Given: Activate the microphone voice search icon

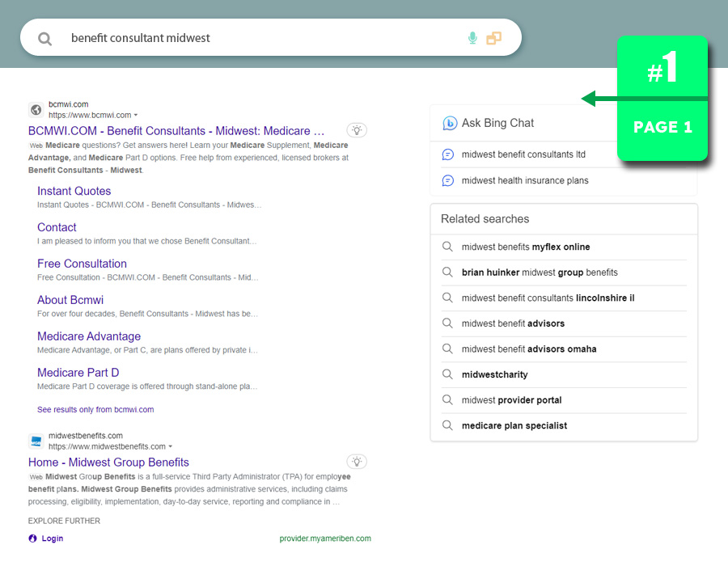Looking at the screenshot, I should 472,38.
